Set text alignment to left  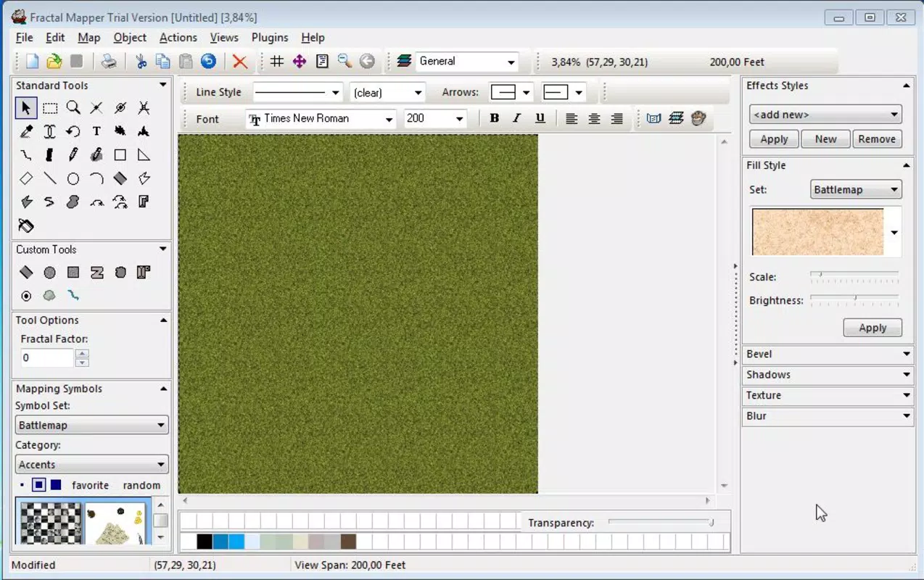(x=572, y=118)
